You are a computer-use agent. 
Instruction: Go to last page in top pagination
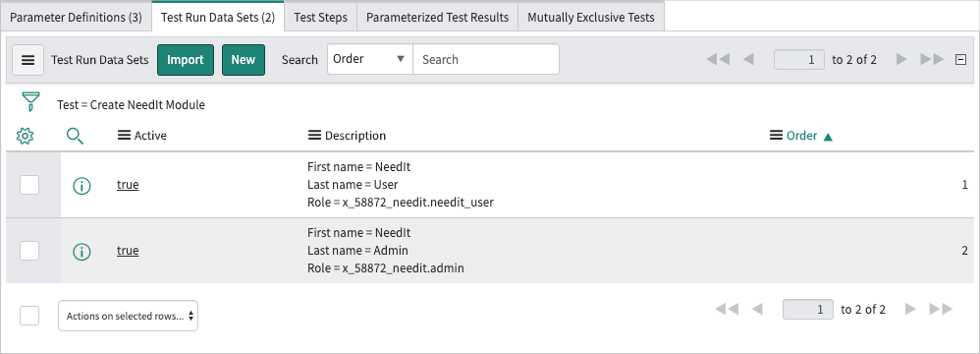[x=932, y=59]
